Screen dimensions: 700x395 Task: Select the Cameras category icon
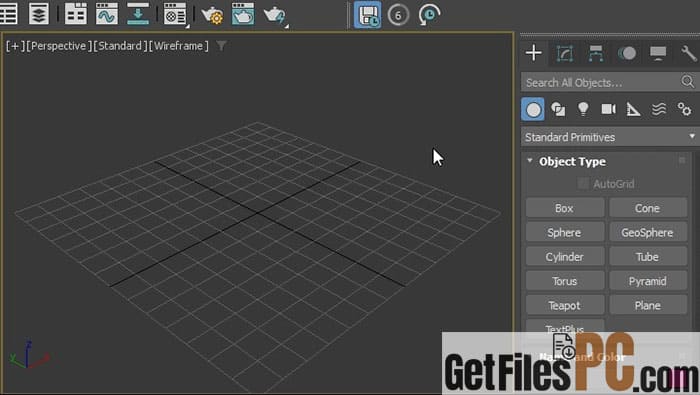(x=608, y=109)
